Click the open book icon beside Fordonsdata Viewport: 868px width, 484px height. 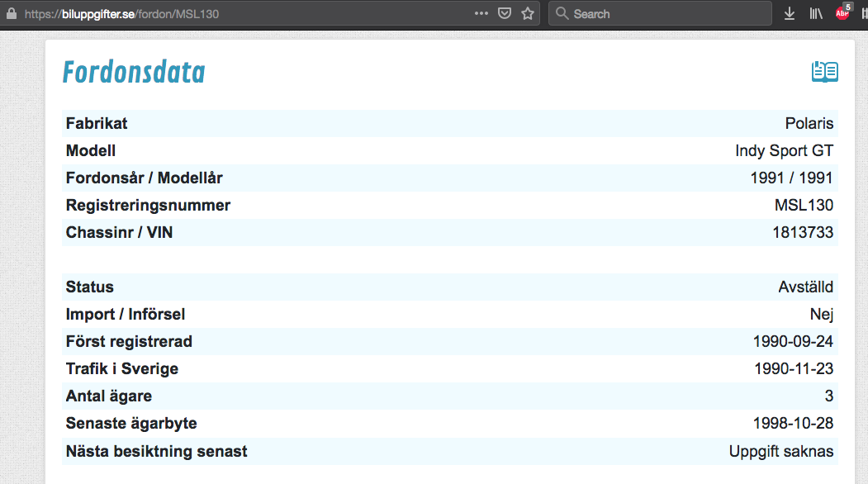825,71
